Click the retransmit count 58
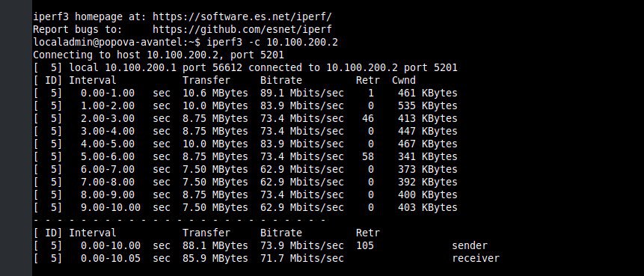Viewport: 644px width, 276px height. [x=368, y=157]
